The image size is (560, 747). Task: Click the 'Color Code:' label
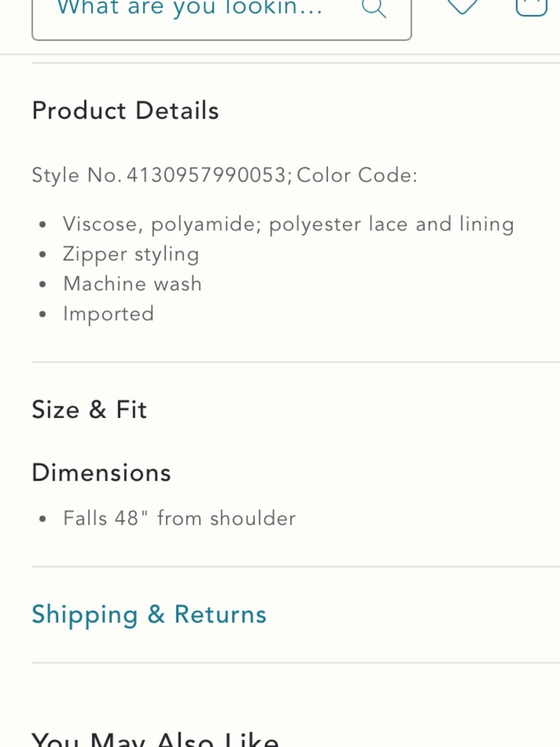[357, 175]
